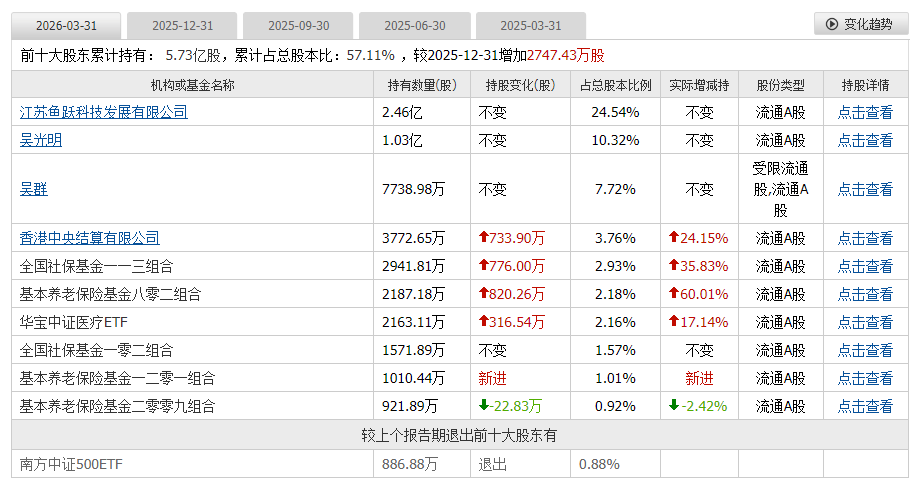Click red up arrow beside 733.90万
This screenshot has height=480, width=922.
click(484, 238)
